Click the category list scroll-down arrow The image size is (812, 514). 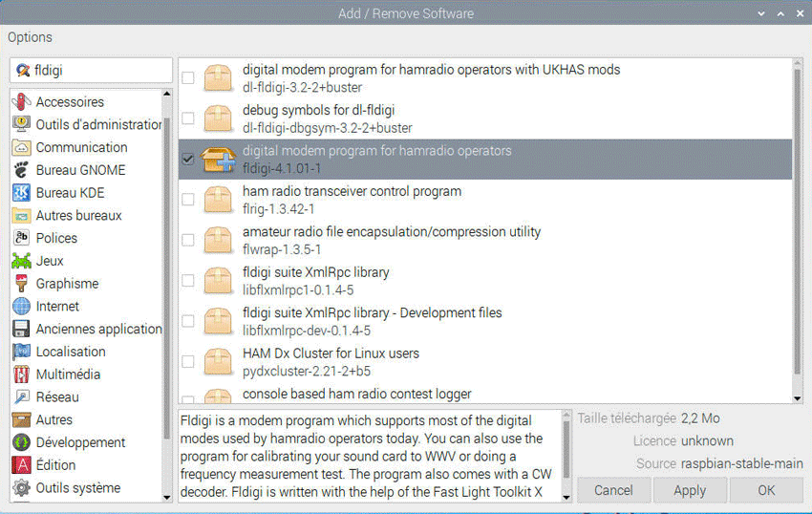(x=167, y=498)
